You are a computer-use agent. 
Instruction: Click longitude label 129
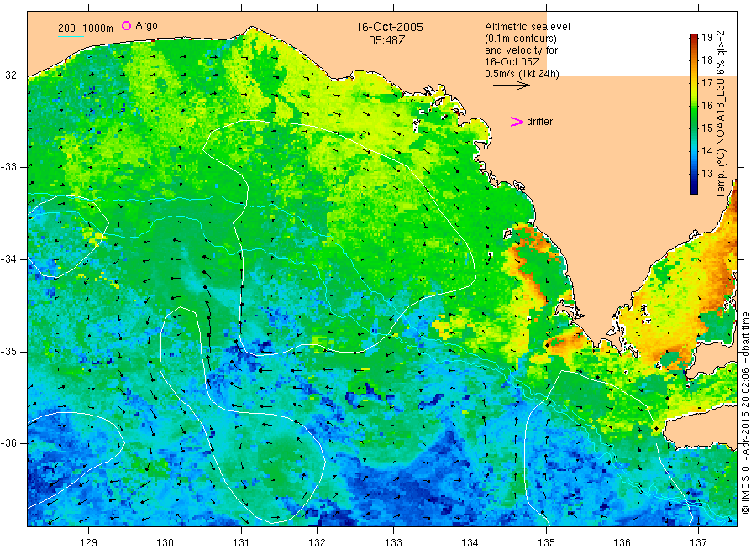tap(89, 543)
